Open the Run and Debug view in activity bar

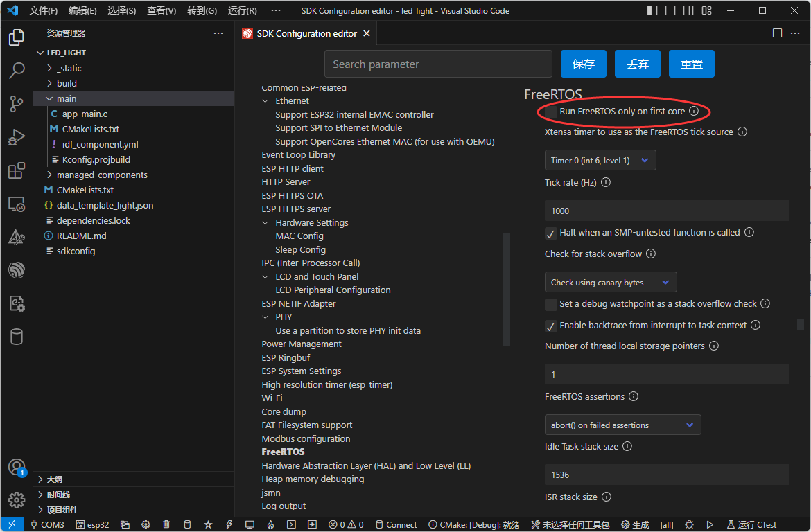(16, 136)
